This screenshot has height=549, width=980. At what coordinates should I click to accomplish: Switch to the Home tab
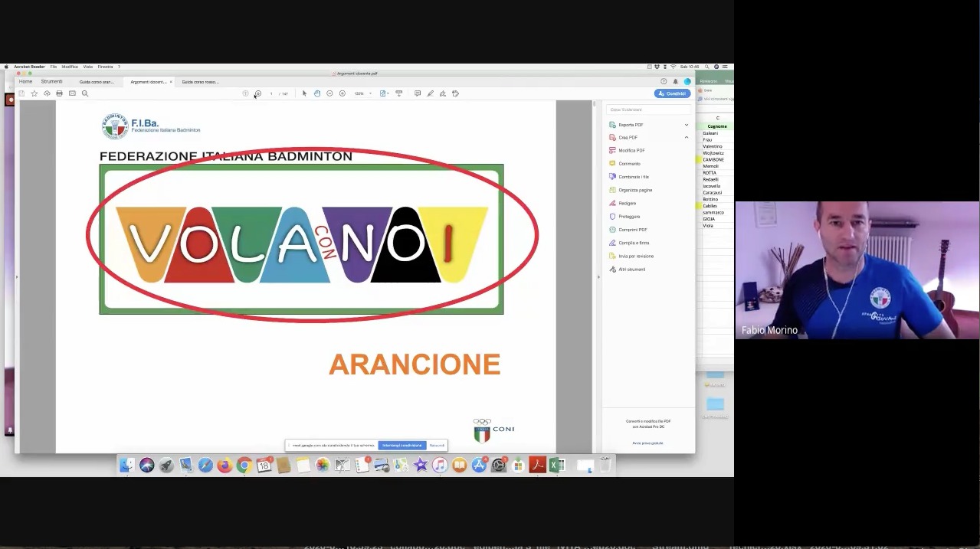pyautogui.click(x=26, y=81)
